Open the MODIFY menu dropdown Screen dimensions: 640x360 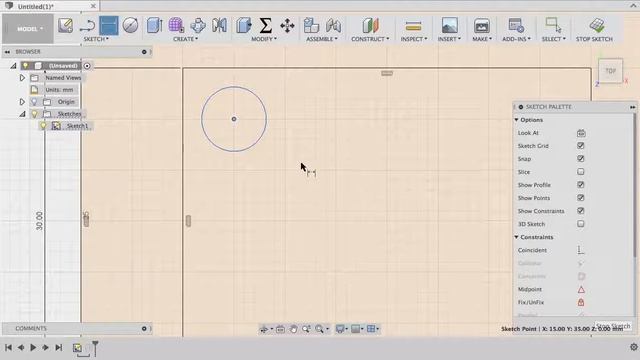[x=264, y=39]
